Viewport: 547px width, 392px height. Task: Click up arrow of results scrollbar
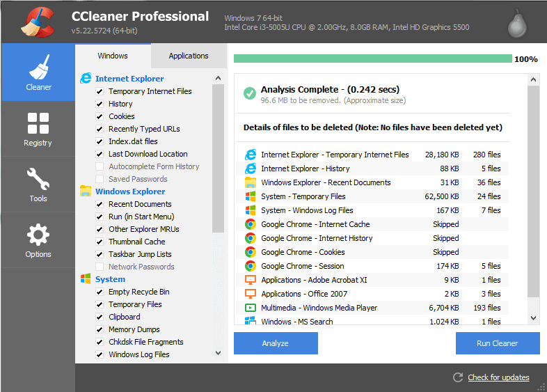[533, 79]
